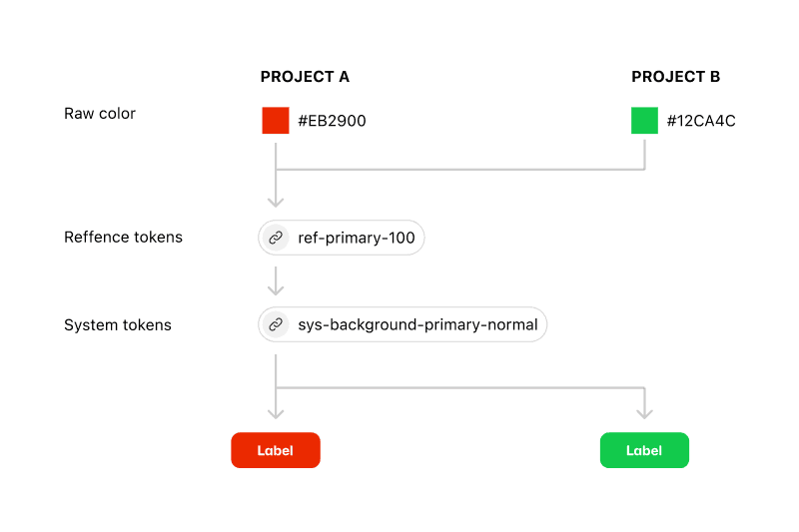Viewport: 799px width, 532px height.
Task: Click the #EB2900 hex value text
Action: (332, 121)
